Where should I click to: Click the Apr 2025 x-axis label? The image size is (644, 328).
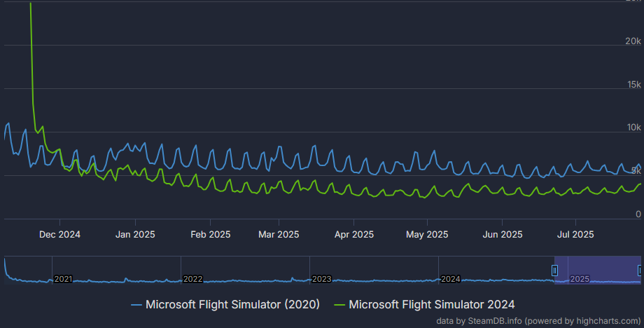[x=353, y=234]
